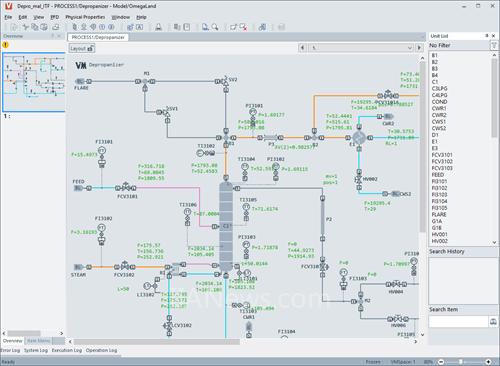Open the page selector dropdown above diagram

[362, 48]
